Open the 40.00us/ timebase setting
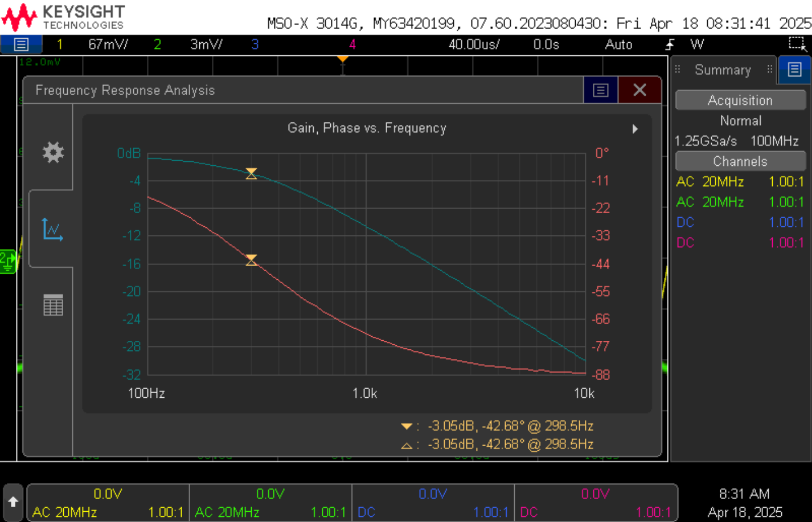Screen dimensions: 812x522 (x=474, y=44)
